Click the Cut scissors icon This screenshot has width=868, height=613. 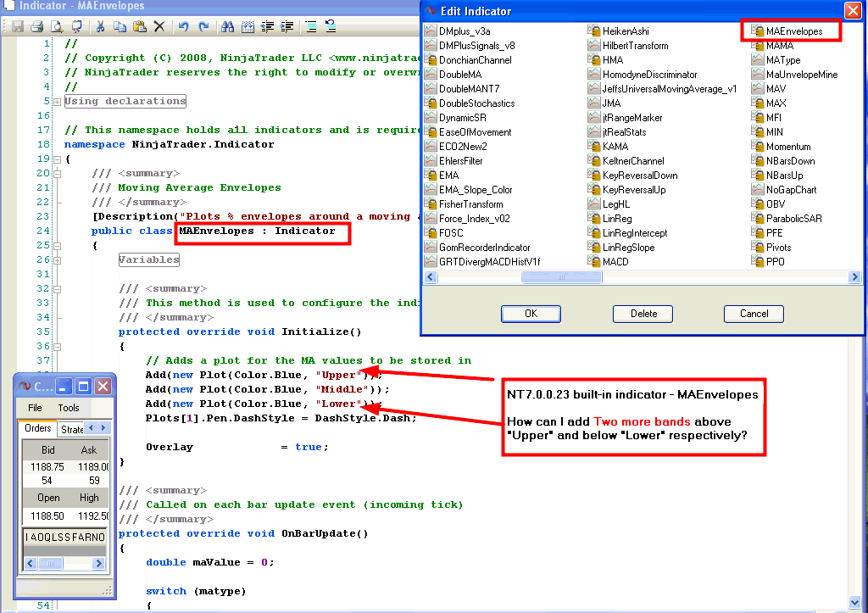pyautogui.click(x=100, y=26)
